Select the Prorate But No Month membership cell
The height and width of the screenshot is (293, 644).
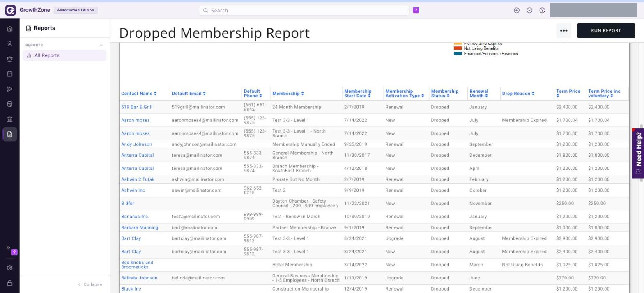(x=296, y=179)
